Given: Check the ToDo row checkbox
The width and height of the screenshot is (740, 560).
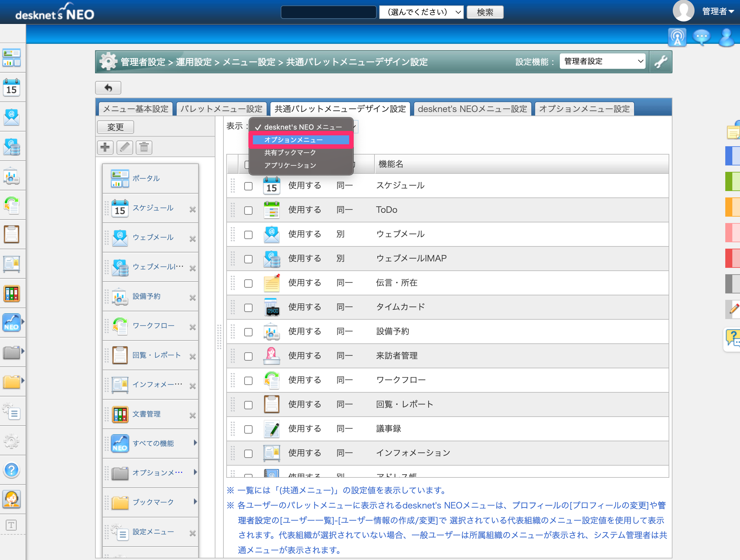Looking at the screenshot, I should [x=248, y=211].
